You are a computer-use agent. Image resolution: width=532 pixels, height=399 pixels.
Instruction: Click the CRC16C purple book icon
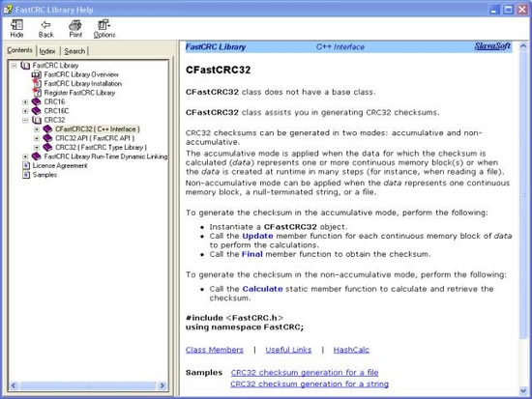pyautogui.click(x=37, y=111)
